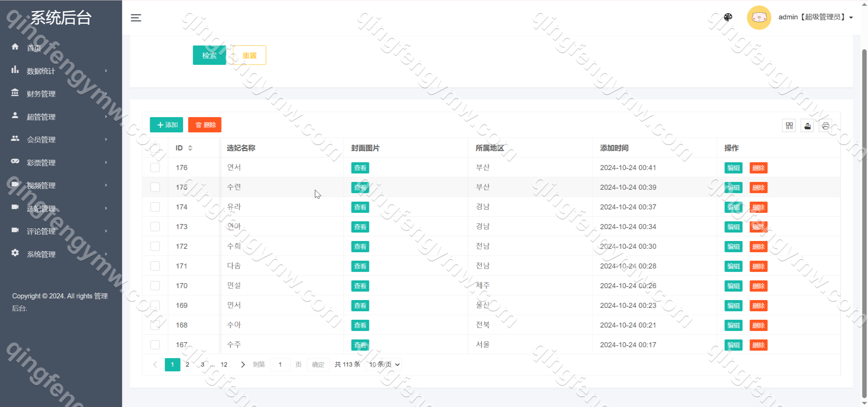Click 删除 for row 172
This screenshot has width=868, height=407.
click(x=758, y=246)
